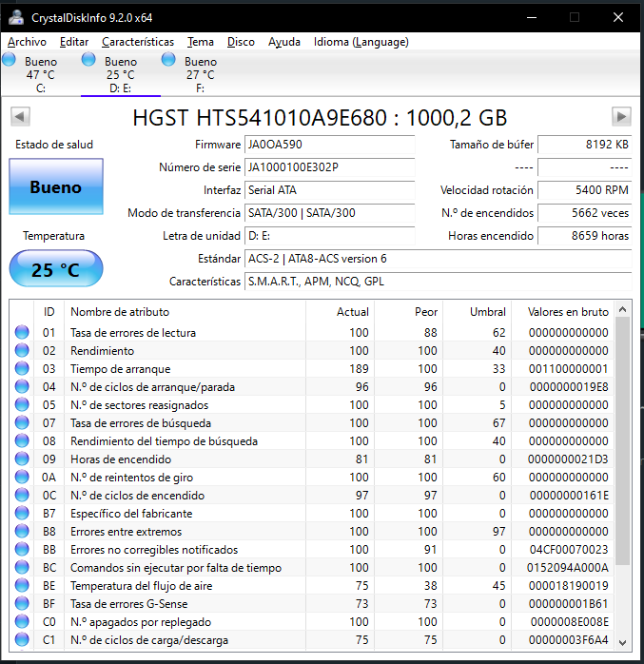Minimize the CrystalDiskInfo window
This screenshot has width=644, height=664.
(532, 17)
